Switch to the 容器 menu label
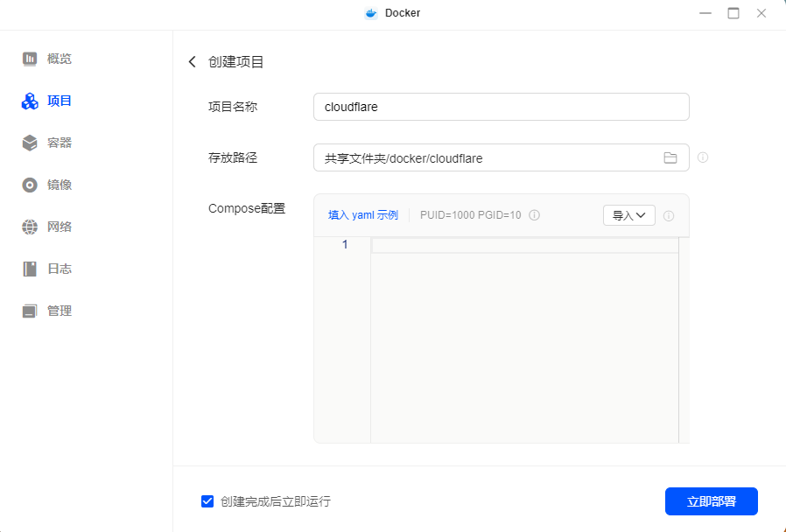 click(x=60, y=143)
